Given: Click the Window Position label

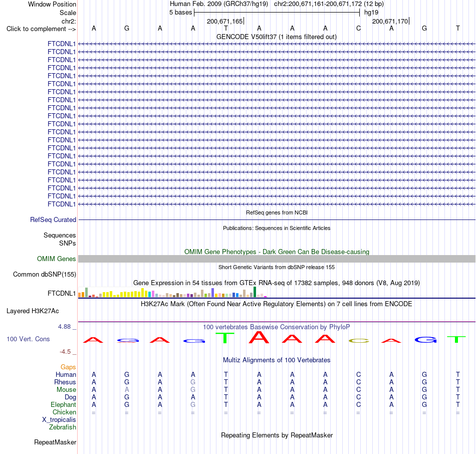Looking at the screenshot, I should (x=52, y=4).
